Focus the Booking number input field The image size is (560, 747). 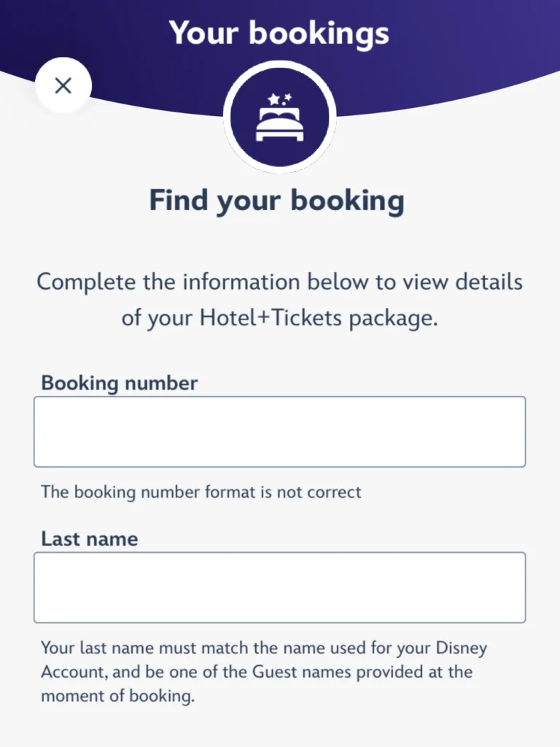coord(279,431)
